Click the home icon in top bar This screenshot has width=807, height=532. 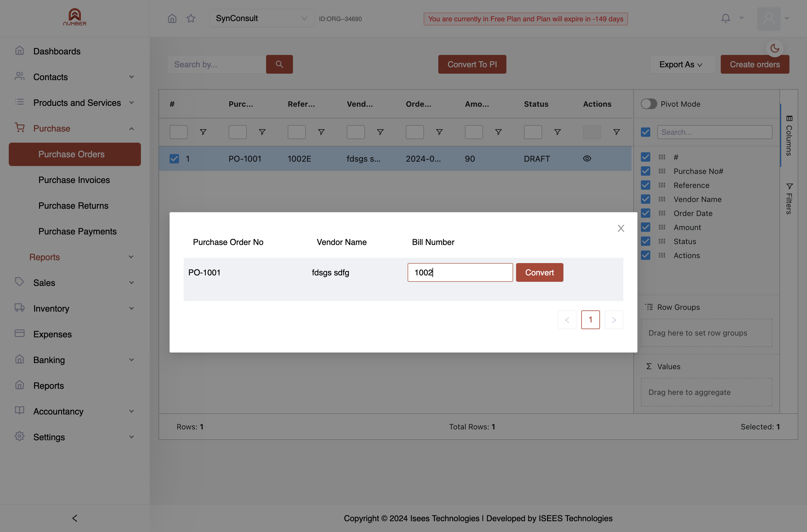point(172,19)
